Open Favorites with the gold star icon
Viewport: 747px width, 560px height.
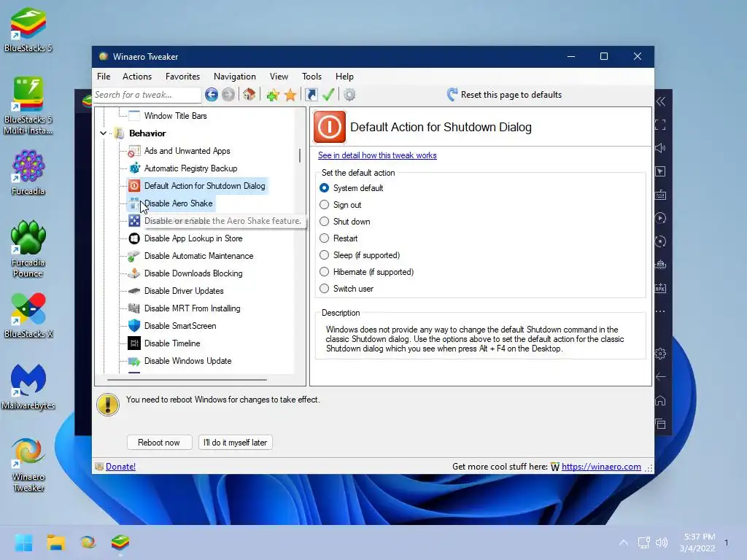(x=290, y=95)
